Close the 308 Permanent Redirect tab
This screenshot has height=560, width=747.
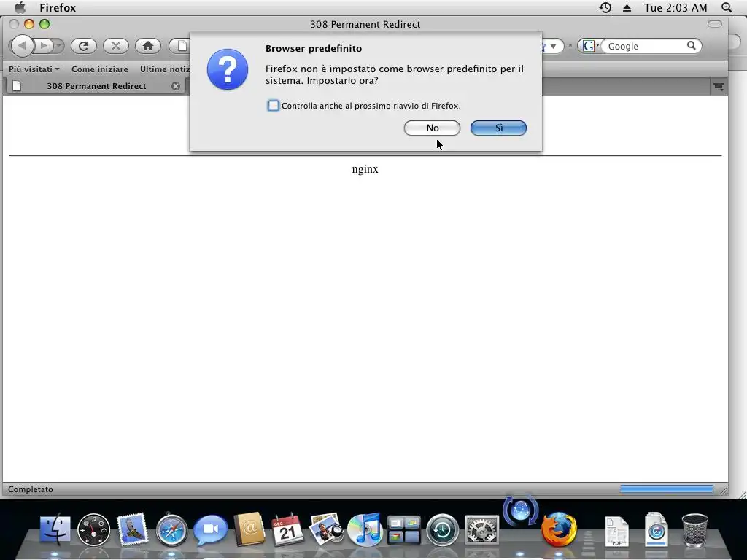(x=176, y=86)
